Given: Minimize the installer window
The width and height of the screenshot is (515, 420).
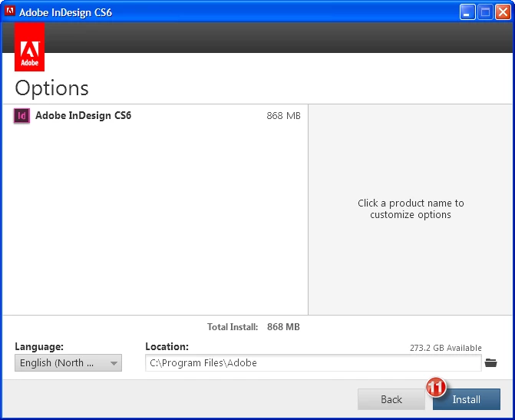Looking at the screenshot, I should point(467,12).
